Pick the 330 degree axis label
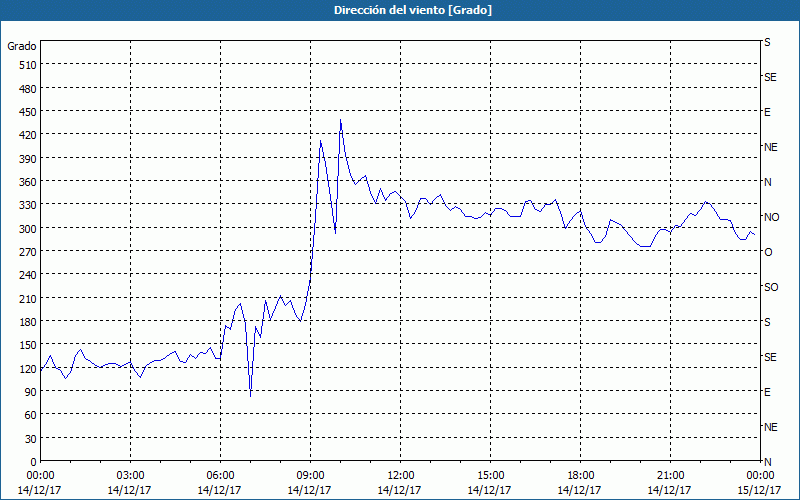The image size is (800, 500). (x=28, y=205)
